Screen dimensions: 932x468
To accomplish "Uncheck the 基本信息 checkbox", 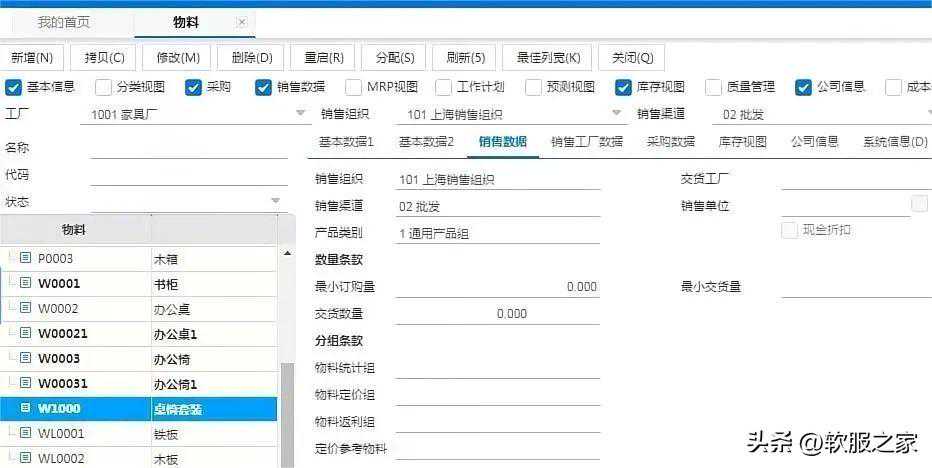I will pos(13,87).
